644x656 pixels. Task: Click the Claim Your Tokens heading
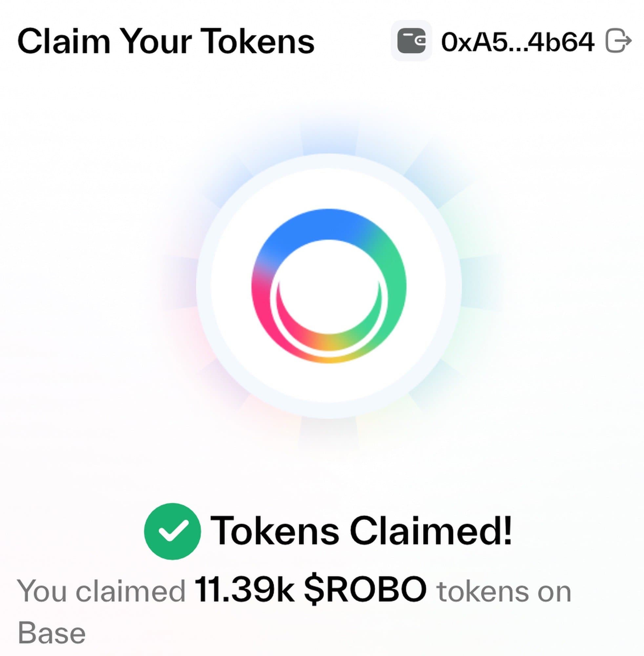pos(166,42)
